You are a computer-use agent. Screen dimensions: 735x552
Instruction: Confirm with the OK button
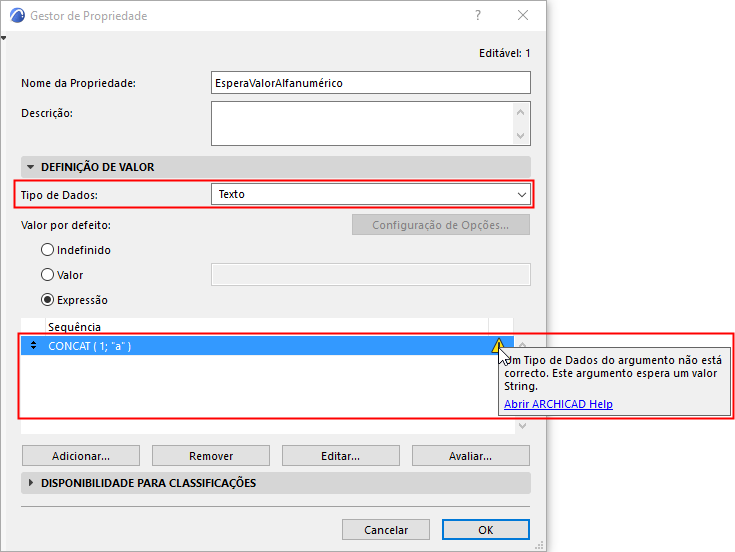486,530
